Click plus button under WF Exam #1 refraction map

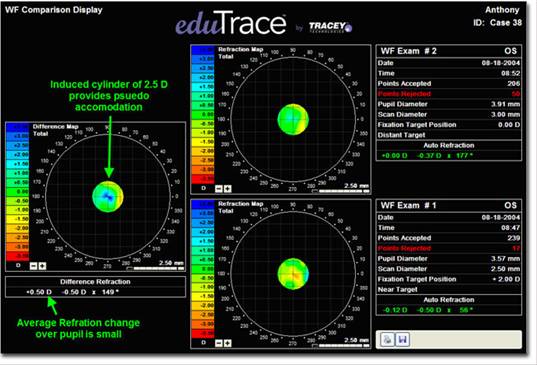click(227, 343)
